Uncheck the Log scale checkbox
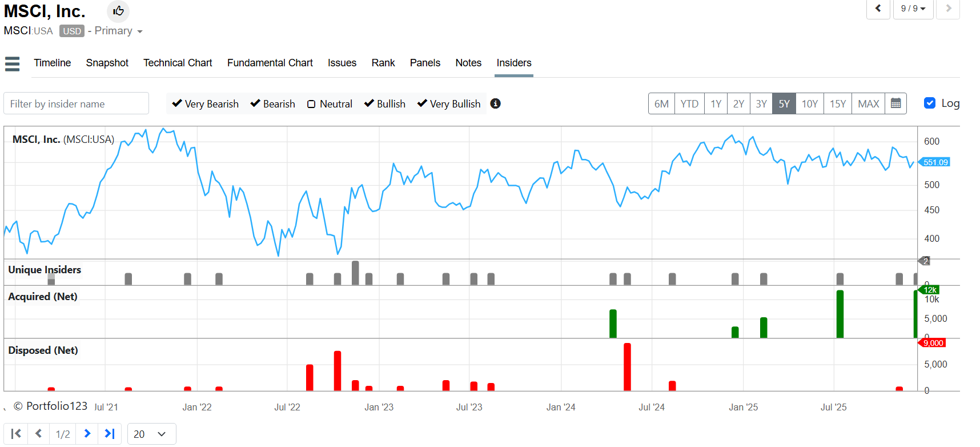This screenshot has width=980, height=447. coord(929,103)
